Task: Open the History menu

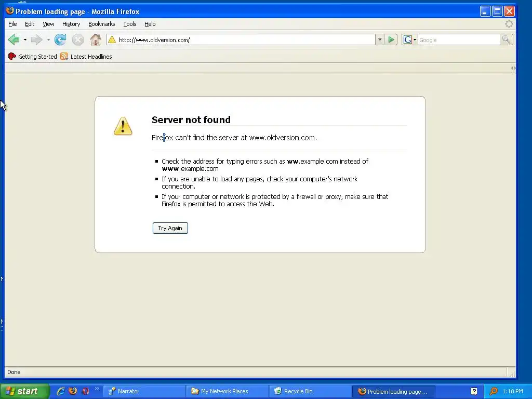Action: tap(71, 24)
